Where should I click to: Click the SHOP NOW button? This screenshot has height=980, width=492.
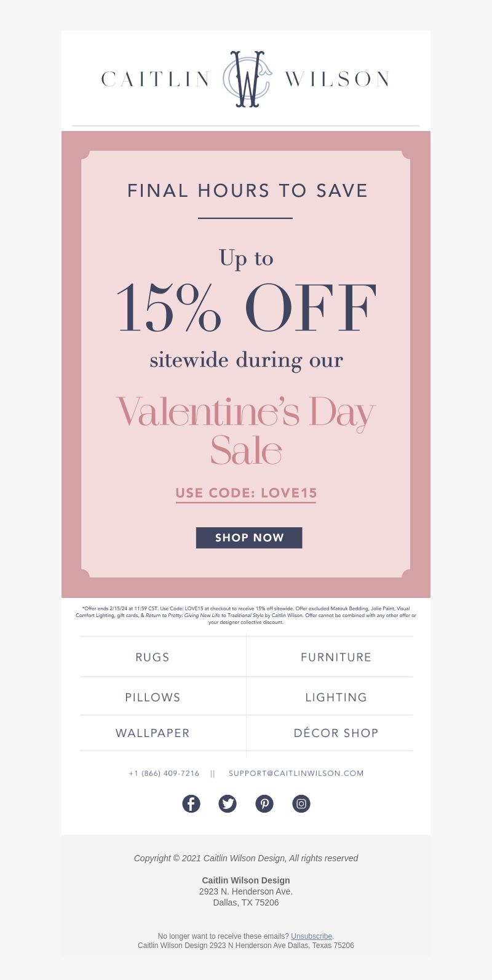(249, 538)
